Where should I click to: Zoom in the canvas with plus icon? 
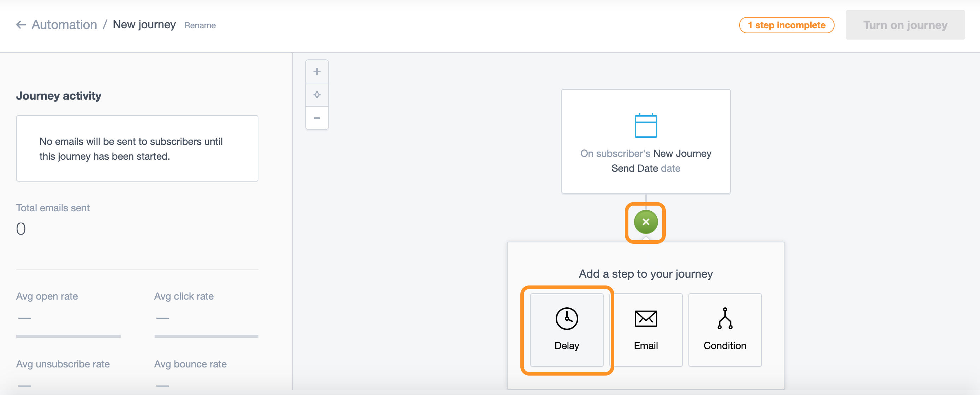pos(317,72)
